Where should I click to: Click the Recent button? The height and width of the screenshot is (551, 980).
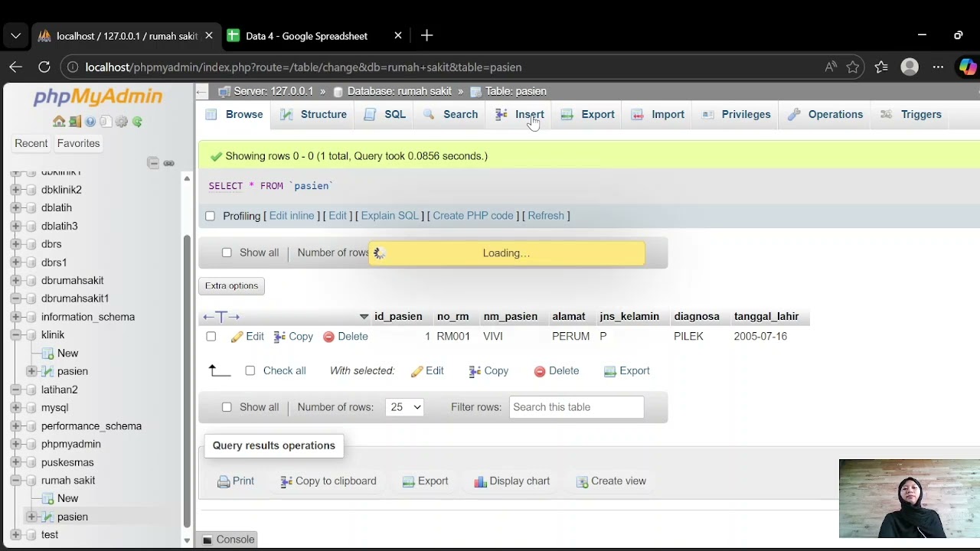31,143
